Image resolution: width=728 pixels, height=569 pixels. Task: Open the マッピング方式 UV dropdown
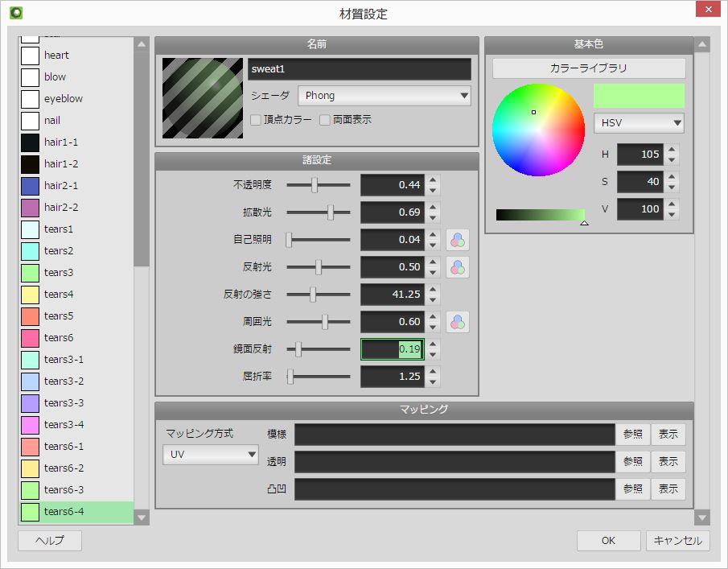pos(210,454)
